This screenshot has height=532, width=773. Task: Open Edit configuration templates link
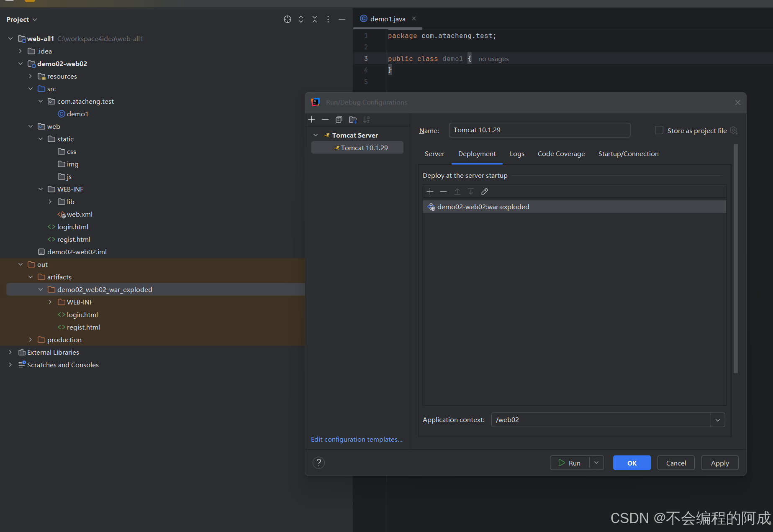click(x=357, y=439)
